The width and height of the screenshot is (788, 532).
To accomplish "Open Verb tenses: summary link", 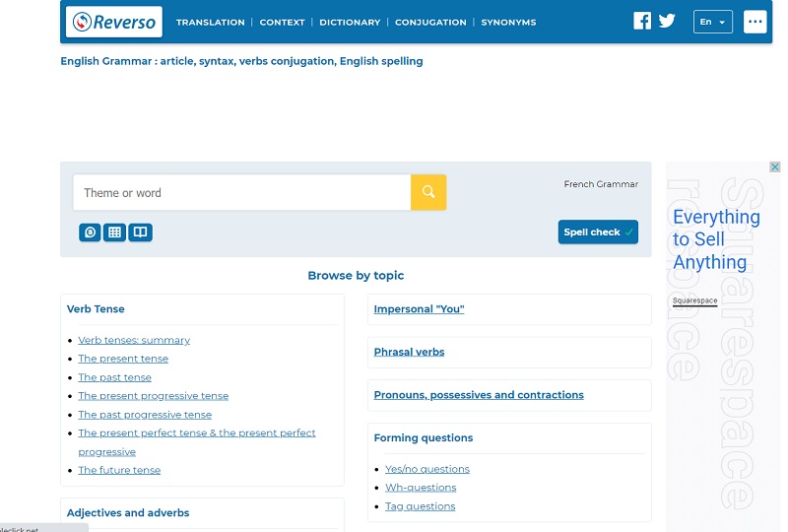I will [x=134, y=341].
